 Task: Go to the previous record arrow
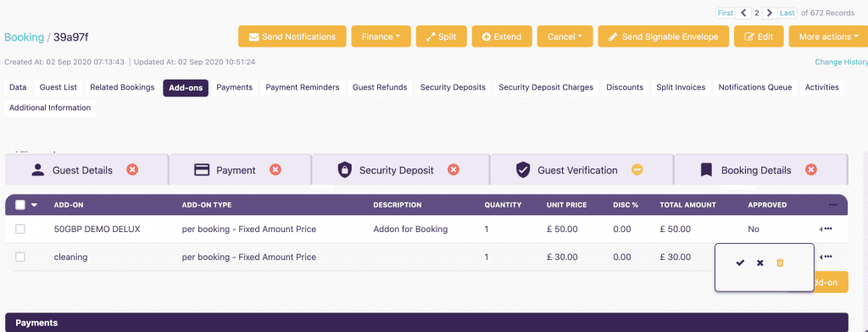click(x=744, y=13)
